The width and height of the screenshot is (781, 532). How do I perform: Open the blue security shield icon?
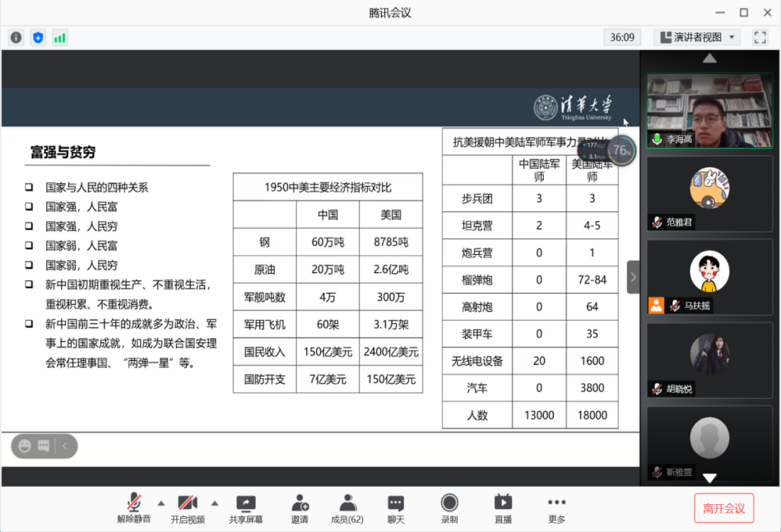[x=38, y=37]
